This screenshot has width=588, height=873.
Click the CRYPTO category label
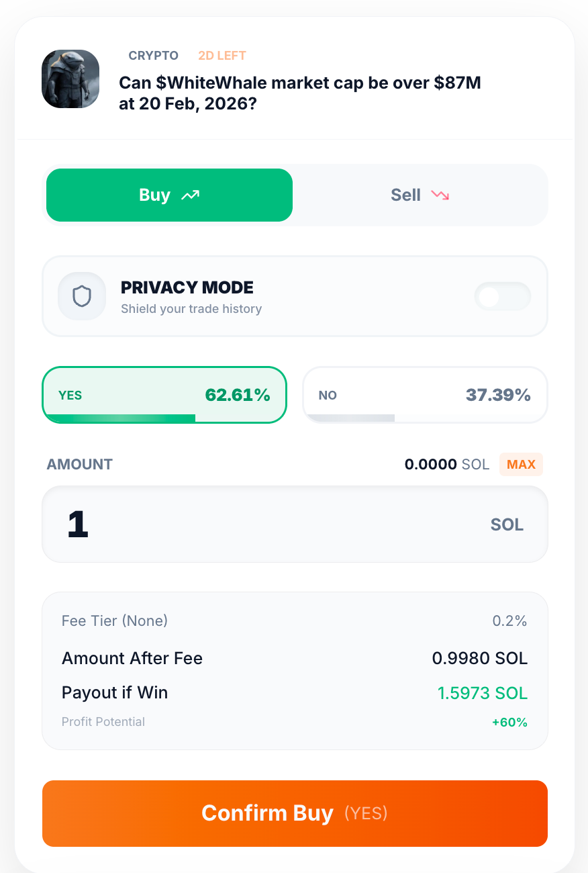(153, 55)
